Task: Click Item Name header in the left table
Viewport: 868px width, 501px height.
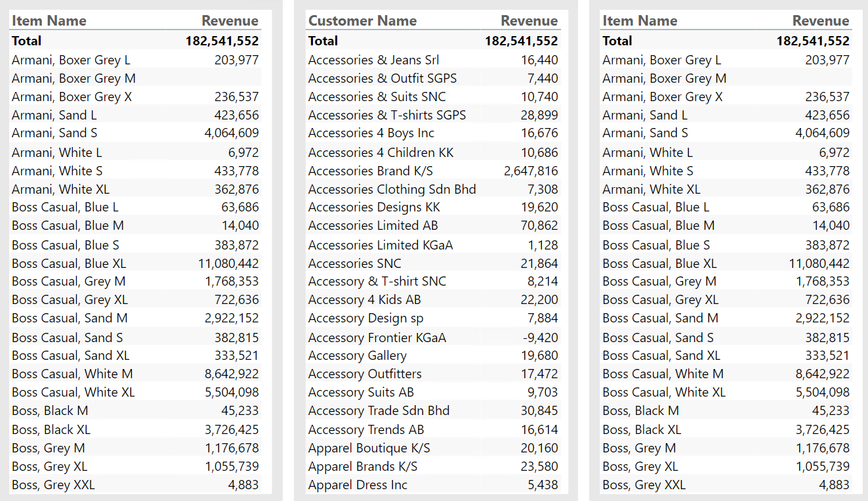Action: (49, 20)
